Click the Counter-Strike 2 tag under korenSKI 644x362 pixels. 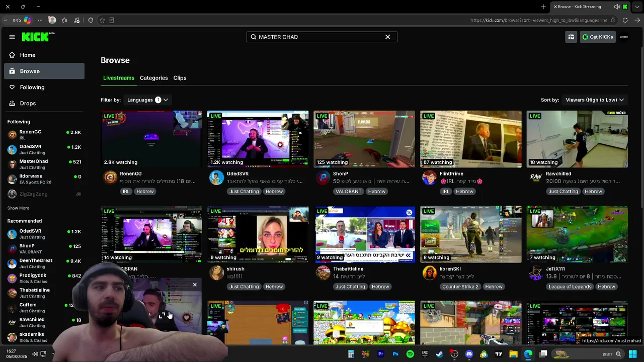coord(460,287)
